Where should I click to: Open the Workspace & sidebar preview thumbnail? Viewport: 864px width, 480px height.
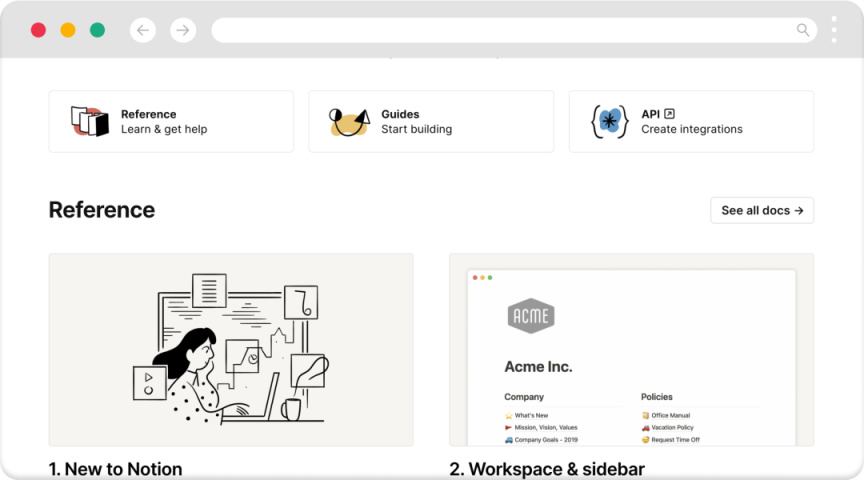[x=631, y=349]
